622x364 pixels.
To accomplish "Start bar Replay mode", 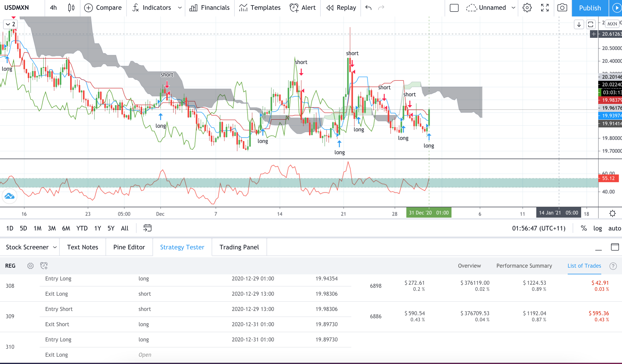I will (x=341, y=8).
